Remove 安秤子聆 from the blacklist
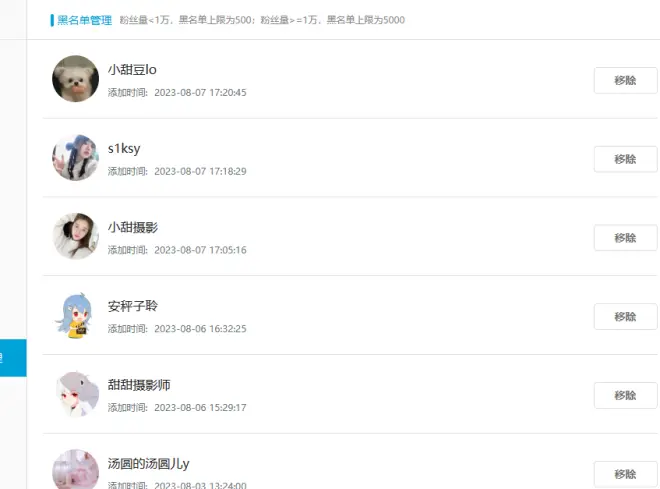This screenshot has width=660, height=489. coord(625,316)
